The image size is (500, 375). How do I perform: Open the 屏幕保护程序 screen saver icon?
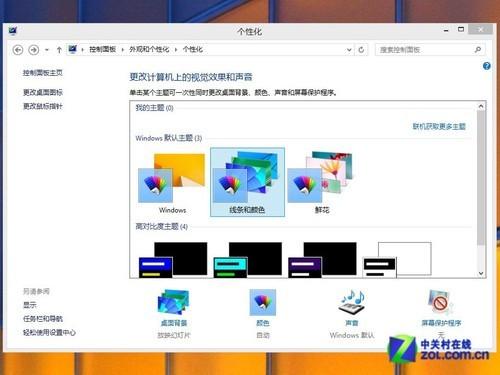pyautogui.click(x=441, y=303)
